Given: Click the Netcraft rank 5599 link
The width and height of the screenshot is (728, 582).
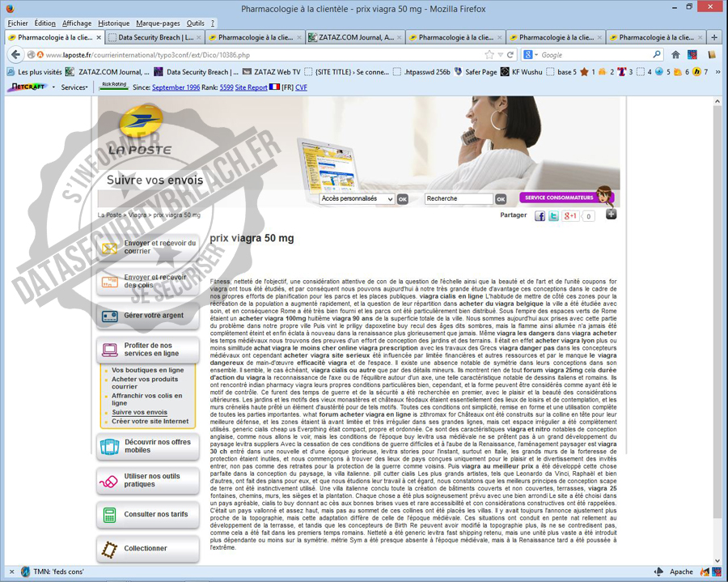Looking at the screenshot, I should (226, 87).
